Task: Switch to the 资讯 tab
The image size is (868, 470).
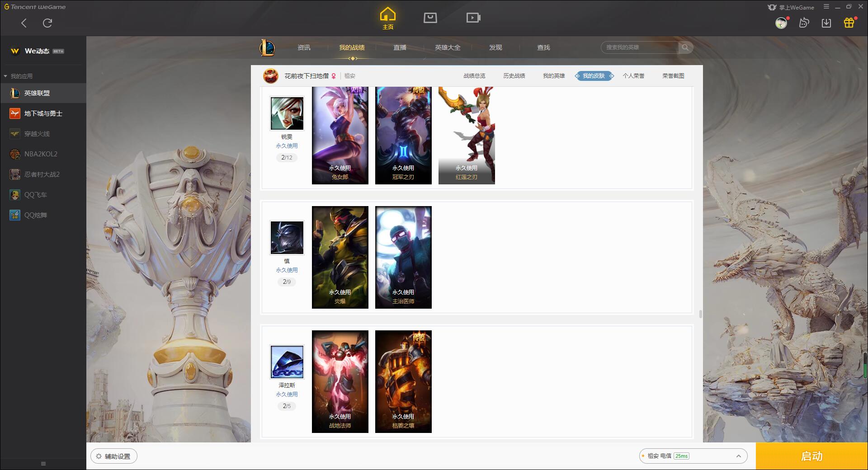Action: click(304, 47)
